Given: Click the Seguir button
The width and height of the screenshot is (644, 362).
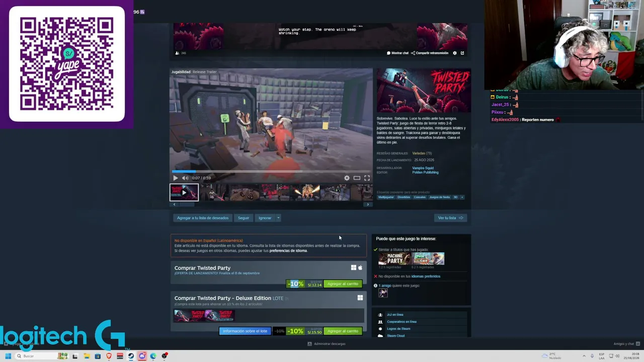Looking at the screenshot, I should [244, 218].
